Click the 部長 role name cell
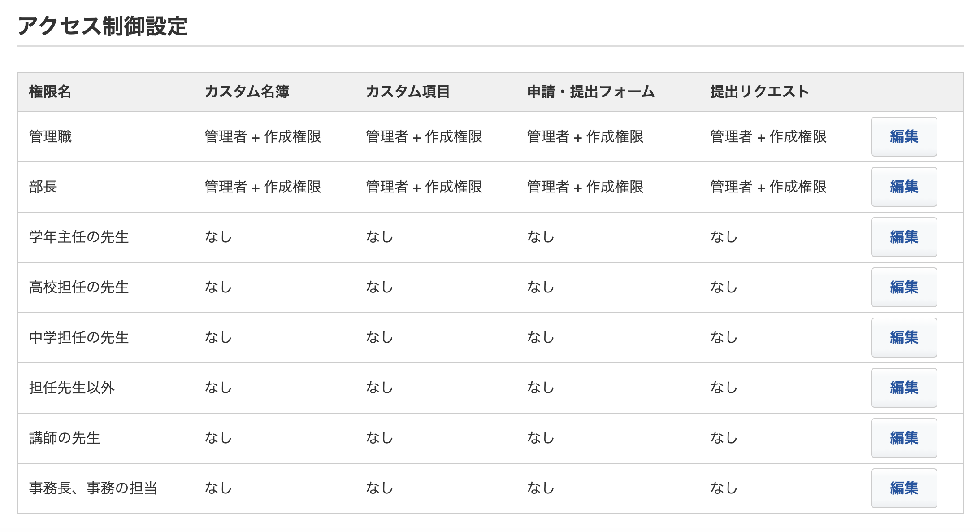 (43, 187)
